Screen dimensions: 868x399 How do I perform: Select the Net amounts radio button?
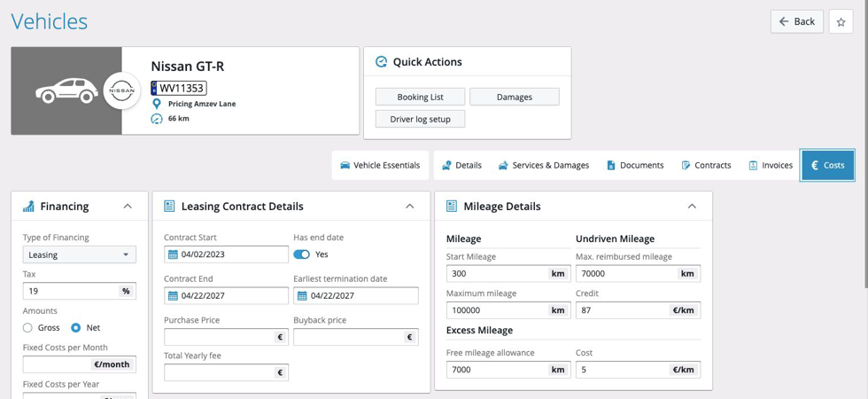coord(76,327)
